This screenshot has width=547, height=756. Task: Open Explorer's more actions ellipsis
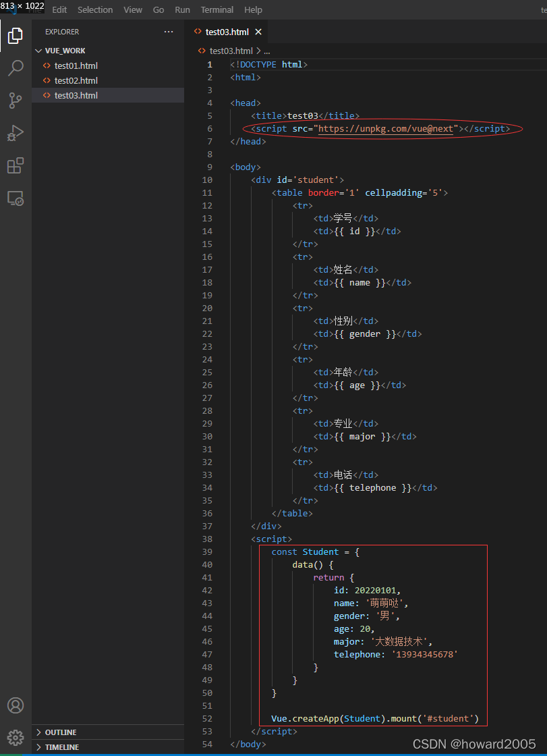click(168, 32)
